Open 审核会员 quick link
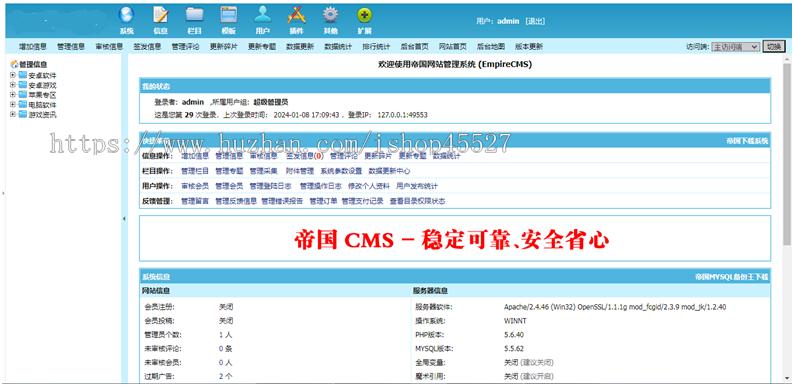 (x=195, y=186)
